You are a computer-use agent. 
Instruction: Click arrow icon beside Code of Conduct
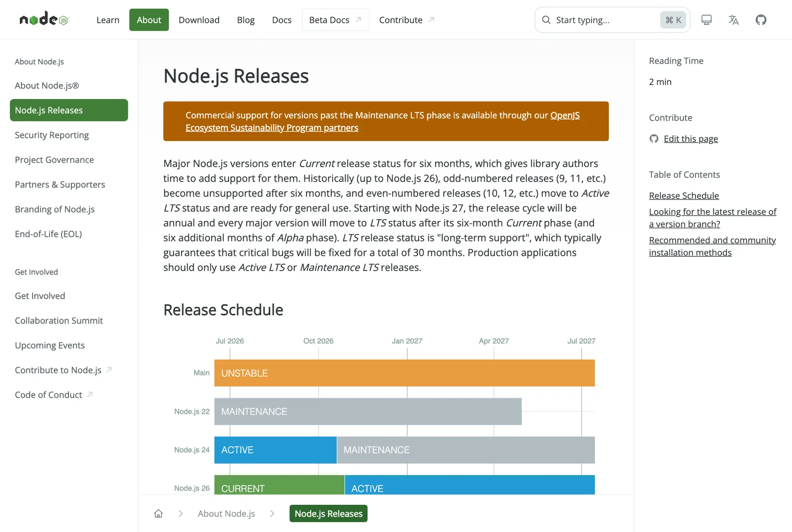tap(90, 394)
